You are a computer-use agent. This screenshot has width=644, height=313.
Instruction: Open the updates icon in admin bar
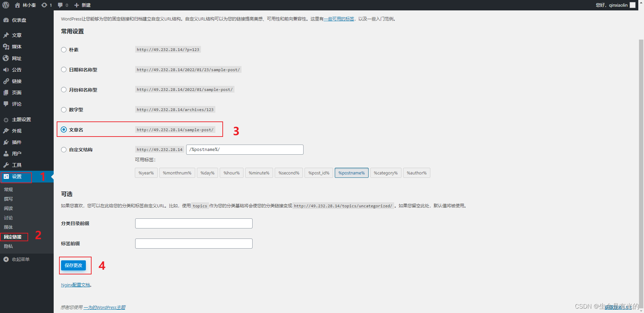[44, 5]
